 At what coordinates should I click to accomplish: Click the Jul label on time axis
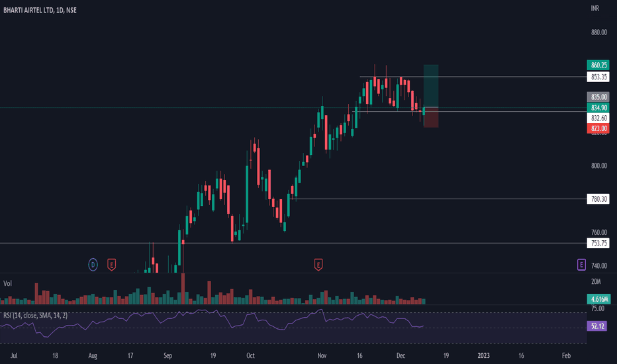tap(14, 355)
